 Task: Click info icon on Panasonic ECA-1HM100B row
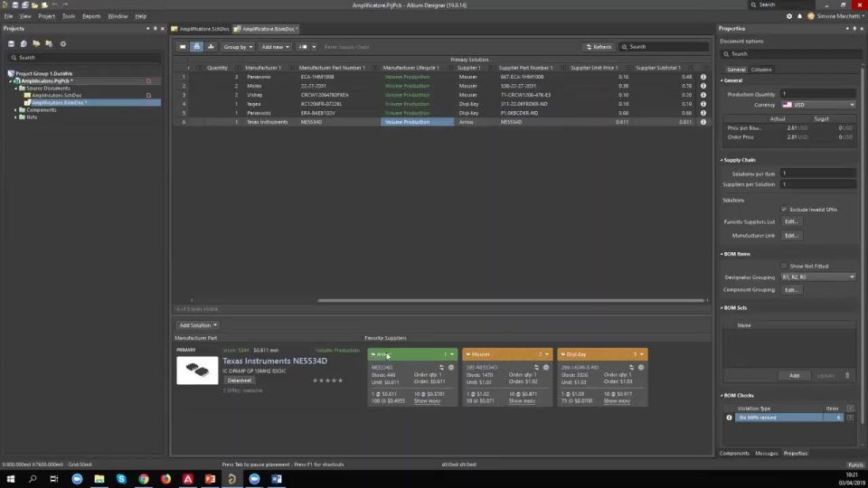[x=703, y=77]
